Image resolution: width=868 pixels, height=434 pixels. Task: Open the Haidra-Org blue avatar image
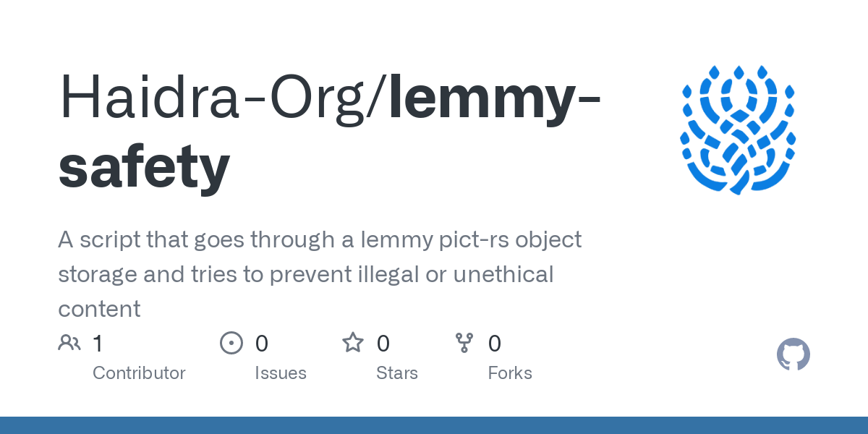738,130
